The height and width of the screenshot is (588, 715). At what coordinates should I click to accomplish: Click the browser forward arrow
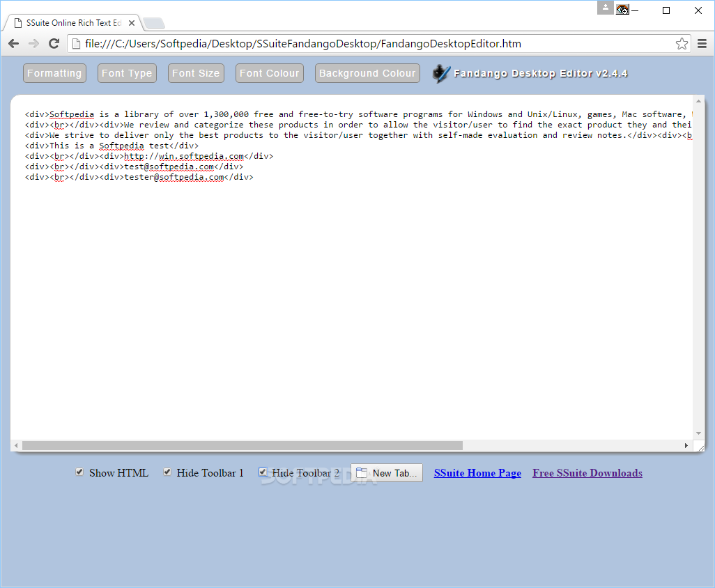[x=33, y=44]
